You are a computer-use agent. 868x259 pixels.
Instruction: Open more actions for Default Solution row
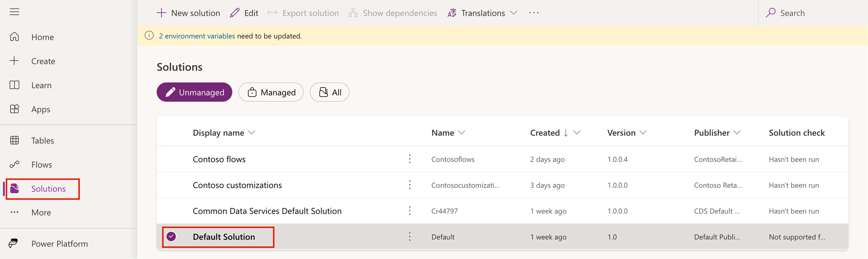click(410, 237)
